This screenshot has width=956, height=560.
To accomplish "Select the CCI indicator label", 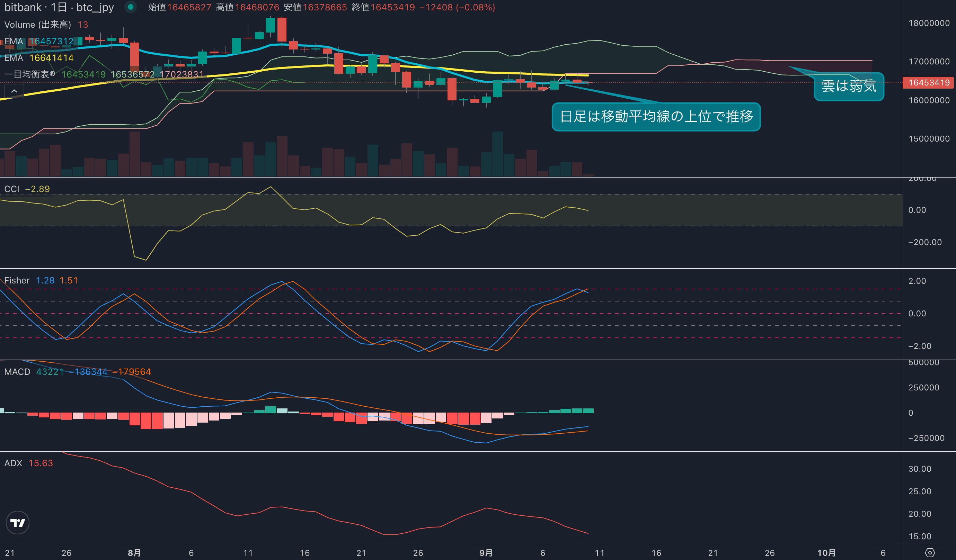I will point(12,189).
